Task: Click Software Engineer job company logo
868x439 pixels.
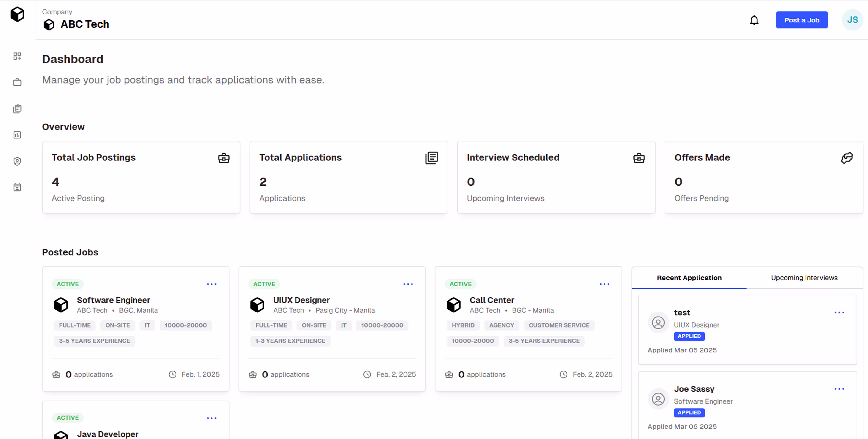Action: pos(61,305)
